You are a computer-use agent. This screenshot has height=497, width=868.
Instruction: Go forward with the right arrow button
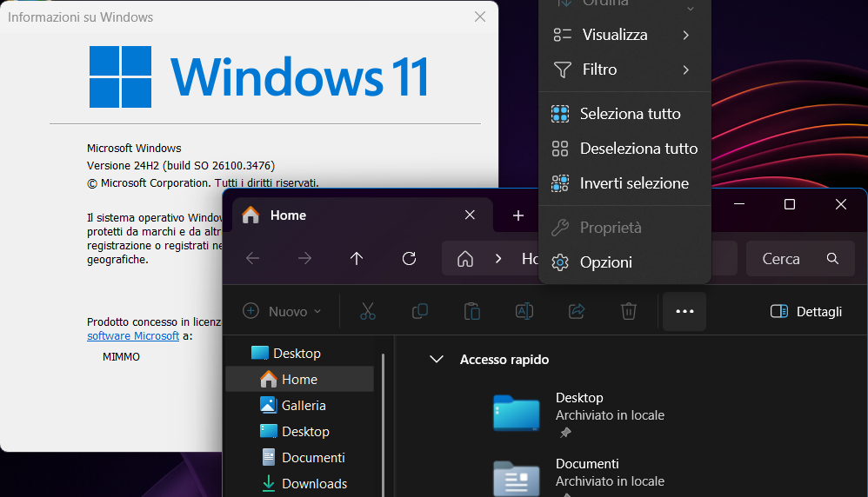[304, 258]
